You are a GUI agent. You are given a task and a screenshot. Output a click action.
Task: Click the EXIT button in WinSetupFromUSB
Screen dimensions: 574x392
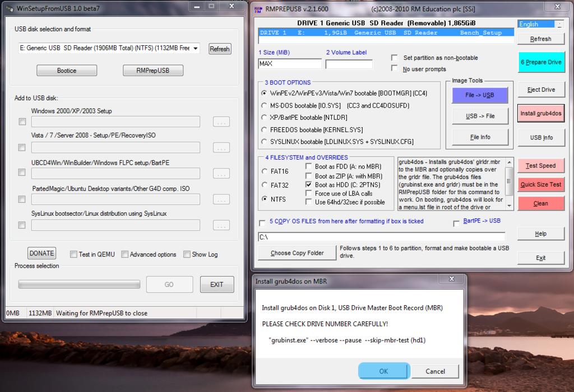[x=217, y=284]
